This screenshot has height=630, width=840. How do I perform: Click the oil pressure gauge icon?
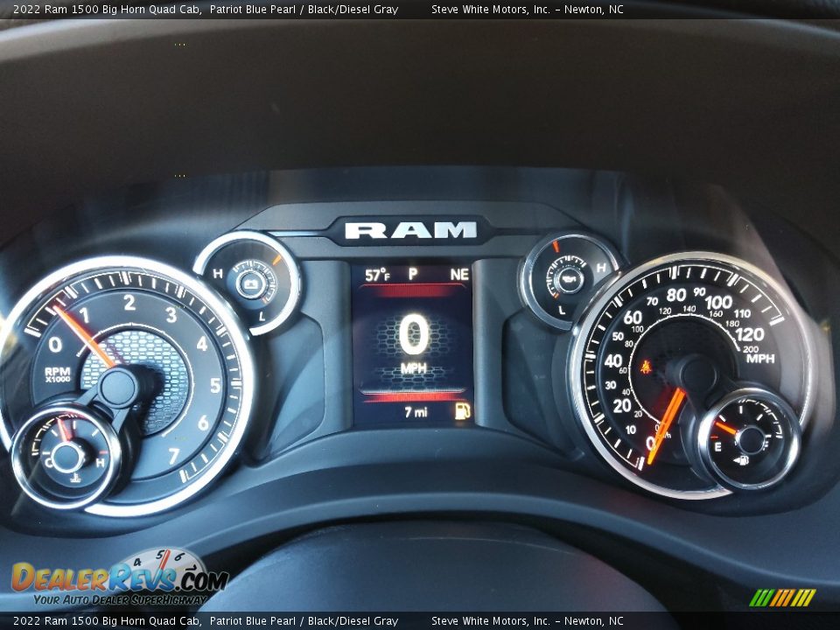click(570, 278)
